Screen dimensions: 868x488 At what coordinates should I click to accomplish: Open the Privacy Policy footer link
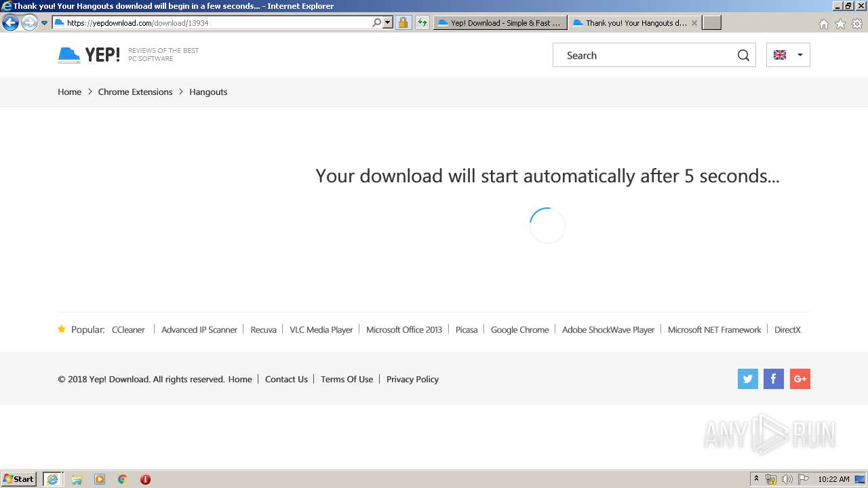click(x=412, y=380)
